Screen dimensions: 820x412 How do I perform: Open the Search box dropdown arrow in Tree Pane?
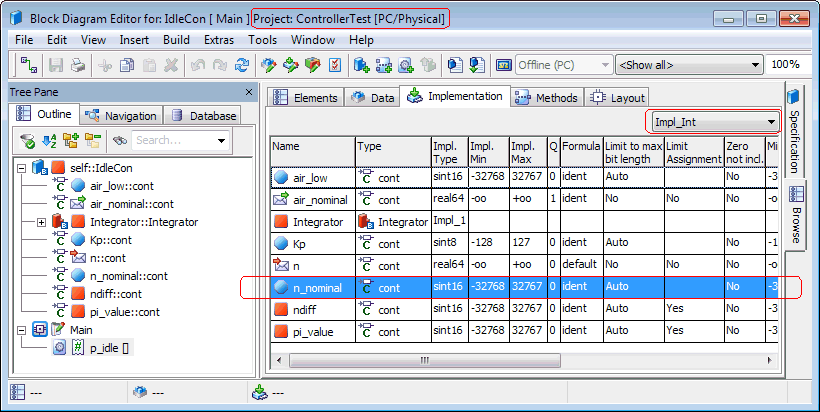221,140
